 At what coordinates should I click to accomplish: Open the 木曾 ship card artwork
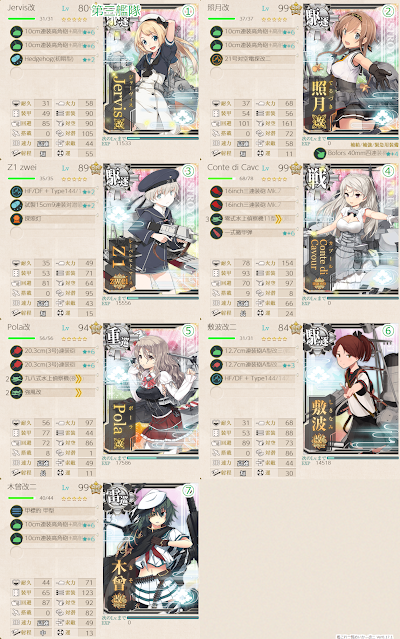(151, 549)
